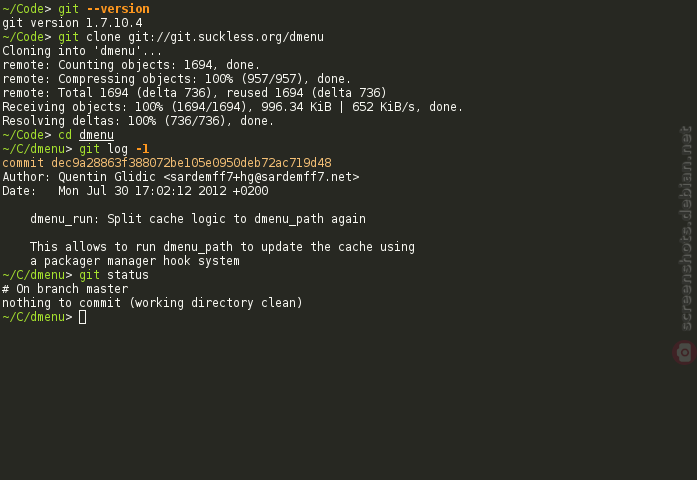The image size is (697, 480).
Task: Click the 'git status' command text
Action: click(114, 275)
